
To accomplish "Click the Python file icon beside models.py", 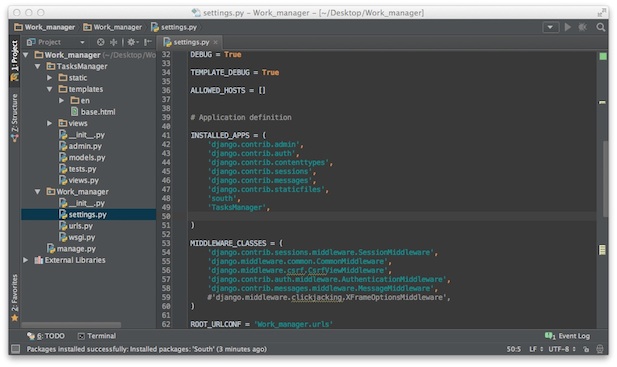I will click(63, 157).
